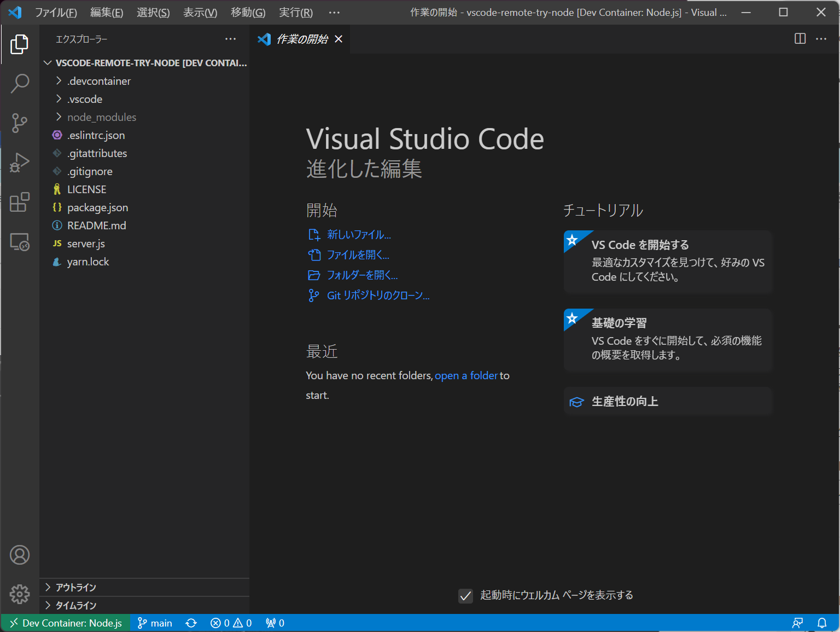The image size is (840, 632).
Task: Open the 編集(E) menu
Action: tap(107, 12)
